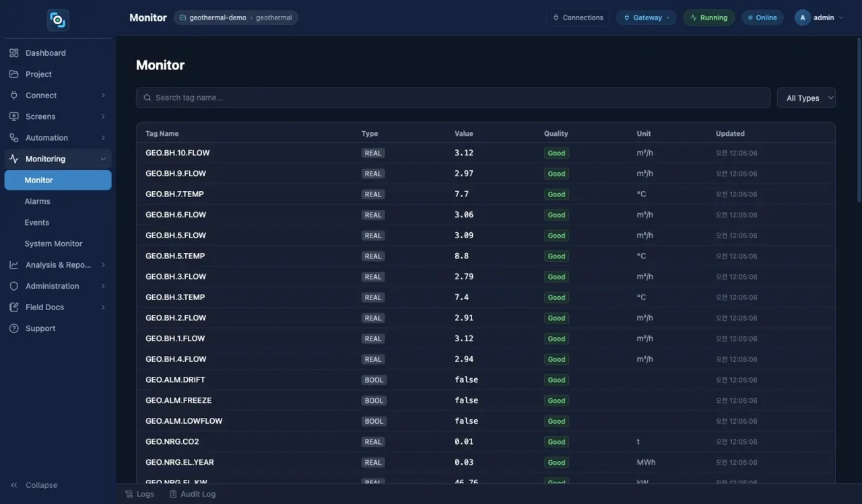Screen dimensions: 862x504
Task: Click the Analysis & Reports chart icon
Action: pos(13,265)
